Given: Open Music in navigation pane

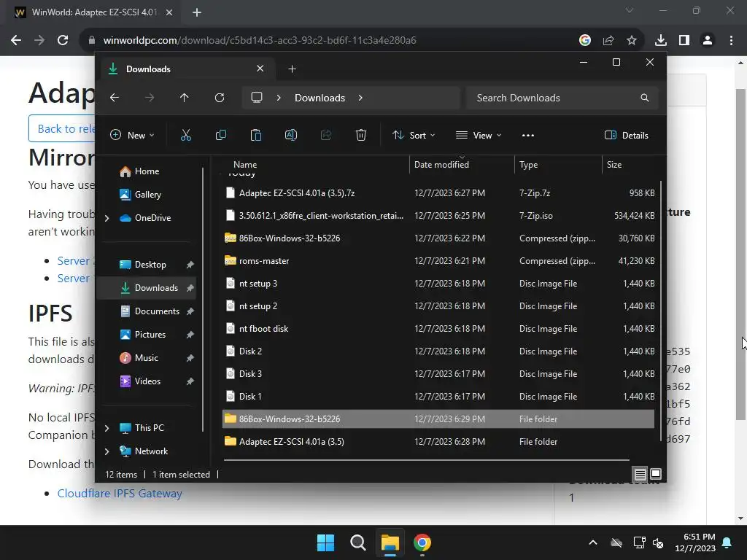Looking at the screenshot, I should (x=146, y=358).
